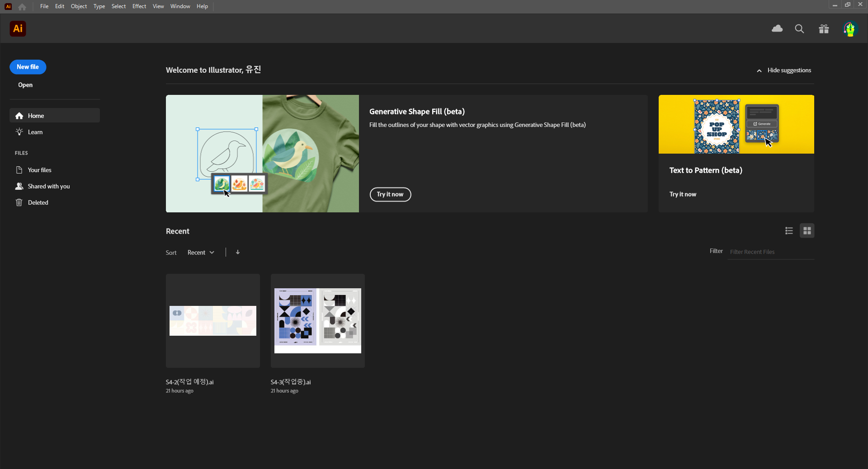Switch recent files to grid view
Image resolution: width=868 pixels, height=469 pixels.
click(807, 231)
